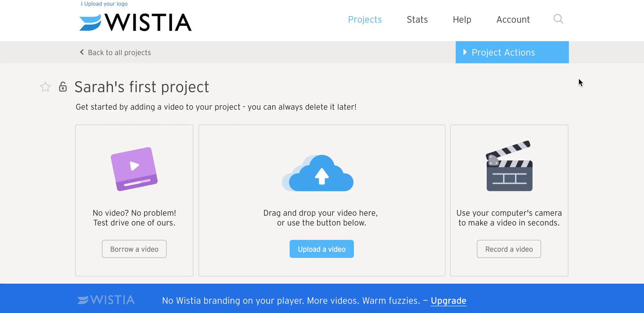Screen dimensions: 644x313
Task: Follow the Upgrade link in footer
Action: (448, 301)
